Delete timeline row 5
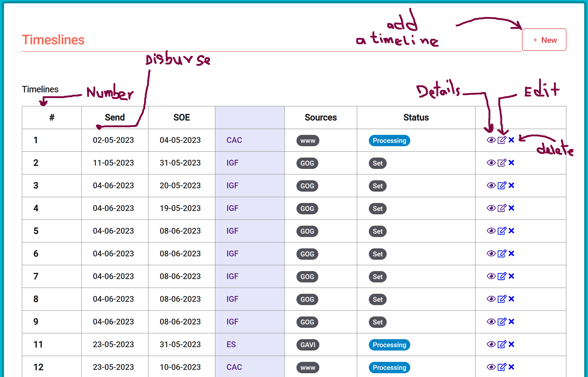The image size is (588, 377). pyautogui.click(x=511, y=231)
